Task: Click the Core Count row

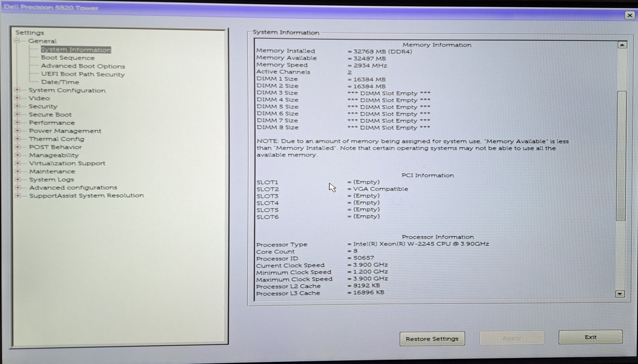Action: (x=307, y=251)
